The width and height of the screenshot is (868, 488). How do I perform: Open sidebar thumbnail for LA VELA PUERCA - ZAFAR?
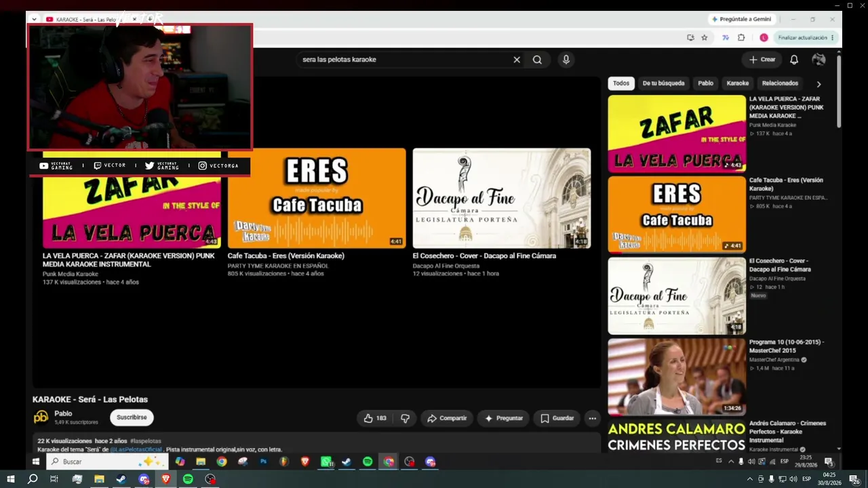point(677,134)
